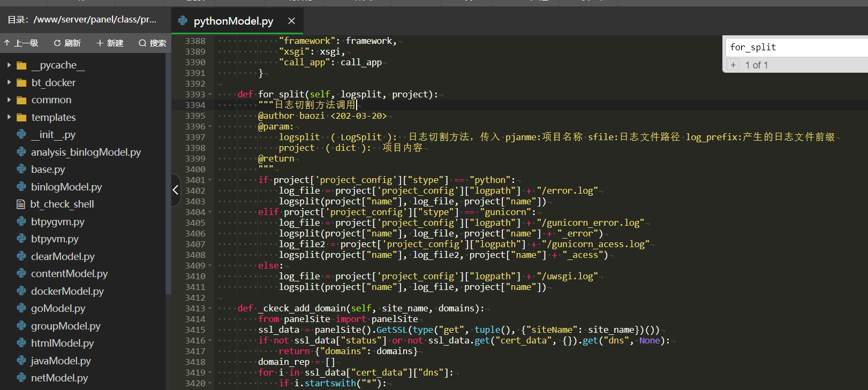The height and width of the screenshot is (390, 868).
Task: Click line number 3394 in gutter
Action: (x=195, y=105)
